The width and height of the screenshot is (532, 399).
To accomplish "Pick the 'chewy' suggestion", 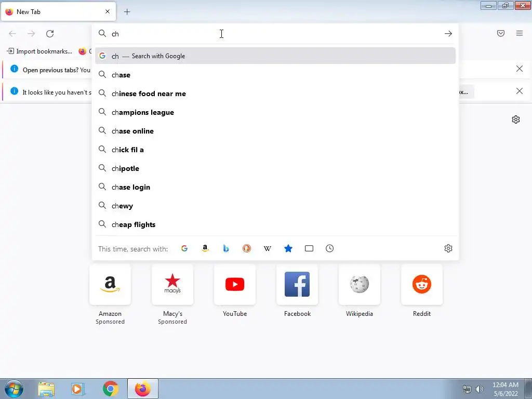I will (275, 206).
